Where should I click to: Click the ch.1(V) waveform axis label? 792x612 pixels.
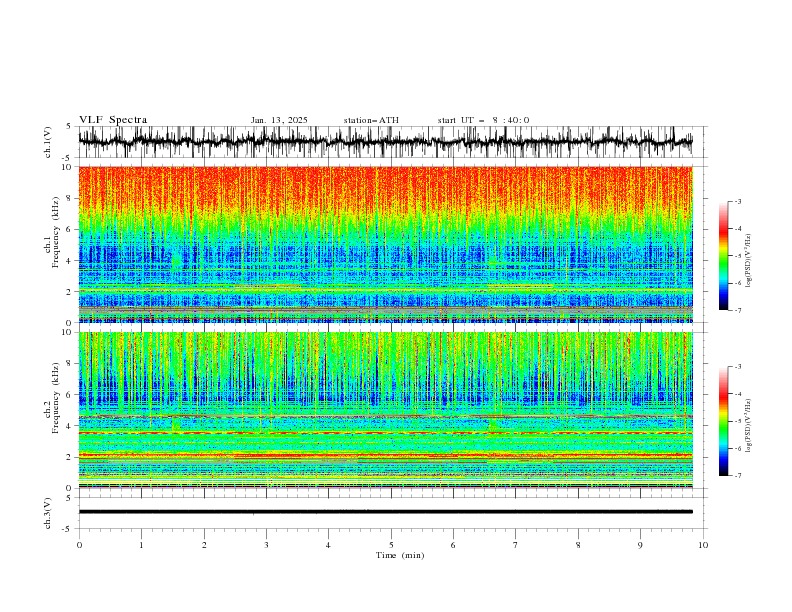click(x=48, y=142)
